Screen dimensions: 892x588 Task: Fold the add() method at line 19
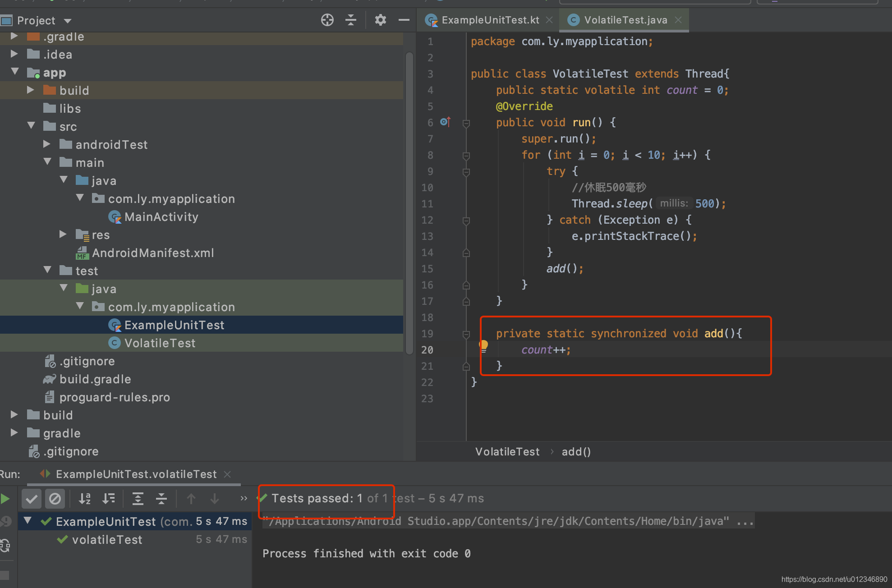pyautogui.click(x=466, y=334)
